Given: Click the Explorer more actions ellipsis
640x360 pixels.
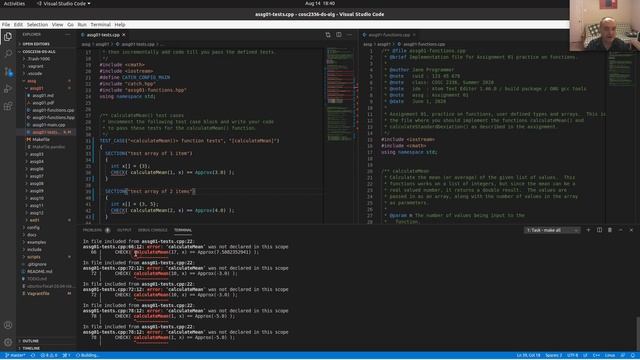Looking at the screenshot, I should (x=68, y=35).
